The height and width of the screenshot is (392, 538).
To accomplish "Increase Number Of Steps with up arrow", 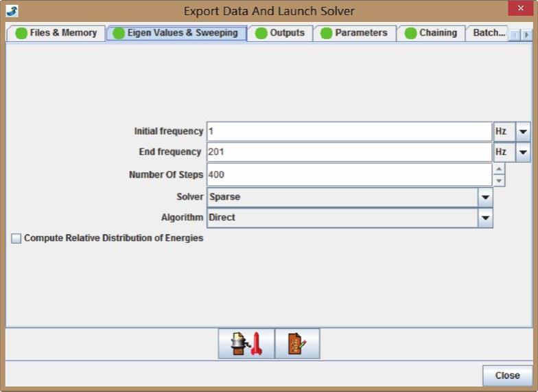I will (x=499, y=169).
